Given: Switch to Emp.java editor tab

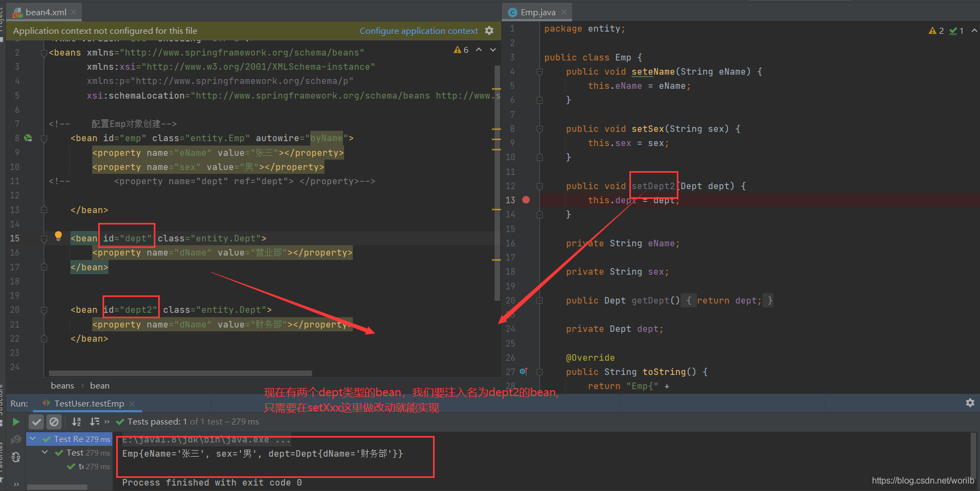Looking at the screenshot, I should point(538,12).
